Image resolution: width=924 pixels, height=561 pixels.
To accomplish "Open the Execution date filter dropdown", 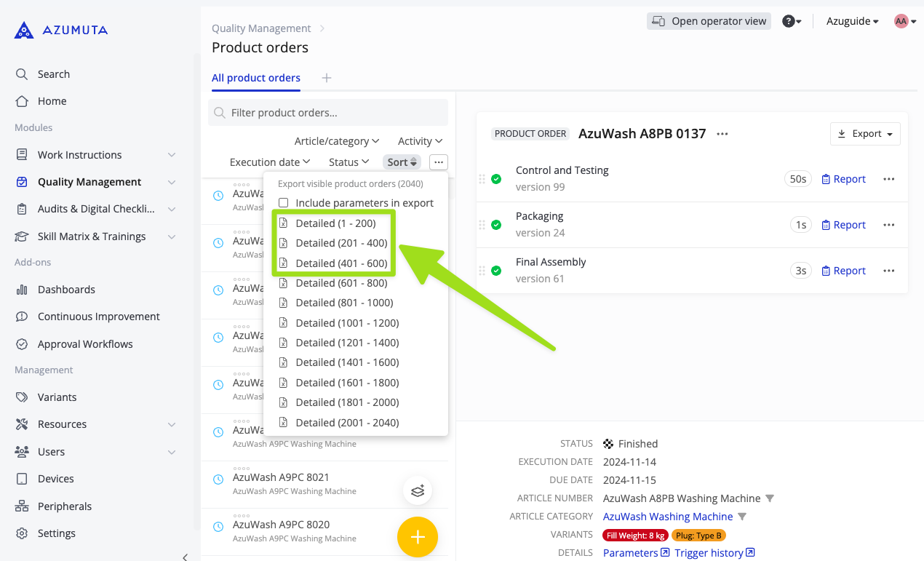I will click(x=270, y=162).
